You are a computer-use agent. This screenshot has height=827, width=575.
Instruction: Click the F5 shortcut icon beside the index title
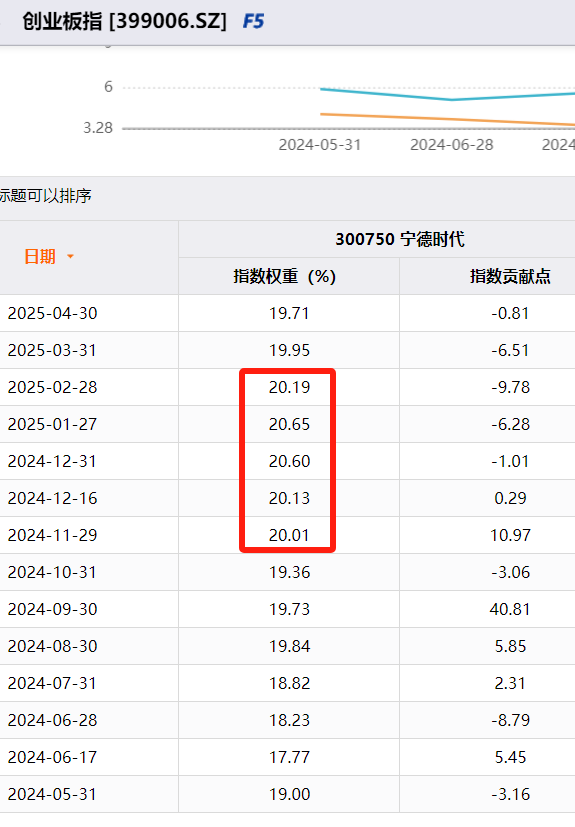[253, 22]
